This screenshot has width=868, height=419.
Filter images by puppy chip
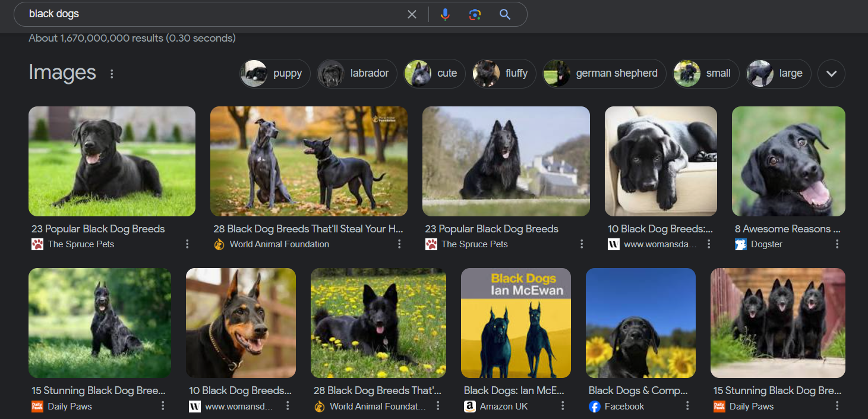(x=275, y=74)
